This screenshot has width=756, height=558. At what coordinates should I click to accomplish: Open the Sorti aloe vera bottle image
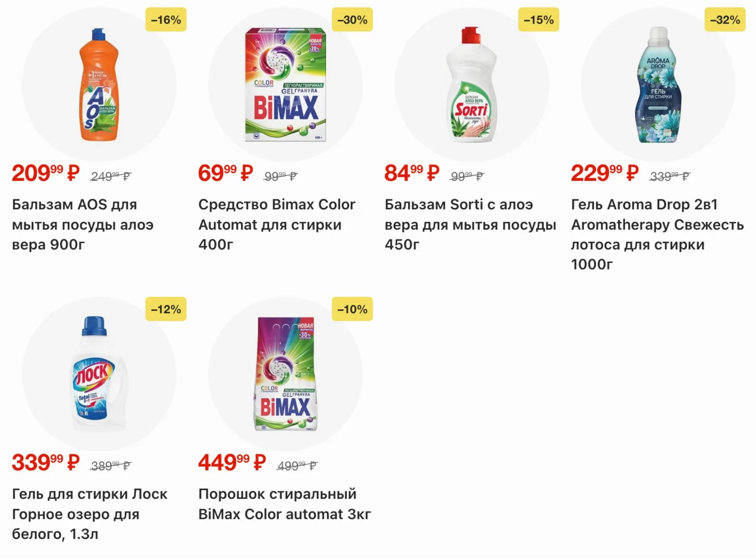click(x=472, y=85)
